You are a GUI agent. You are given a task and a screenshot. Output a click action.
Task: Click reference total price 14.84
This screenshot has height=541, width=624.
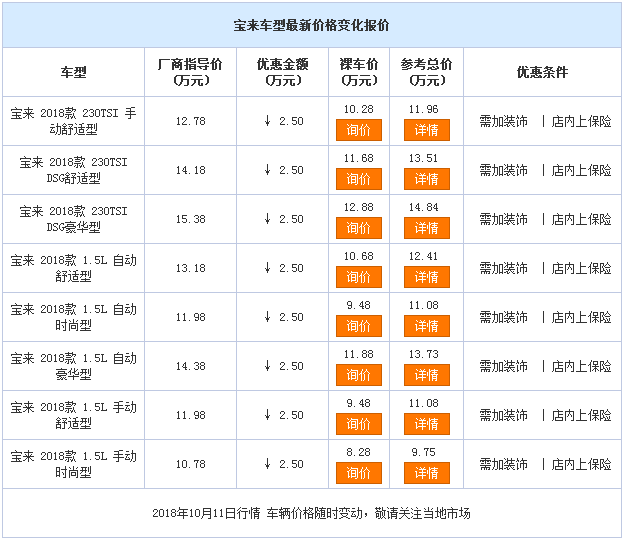coord(423,207)
